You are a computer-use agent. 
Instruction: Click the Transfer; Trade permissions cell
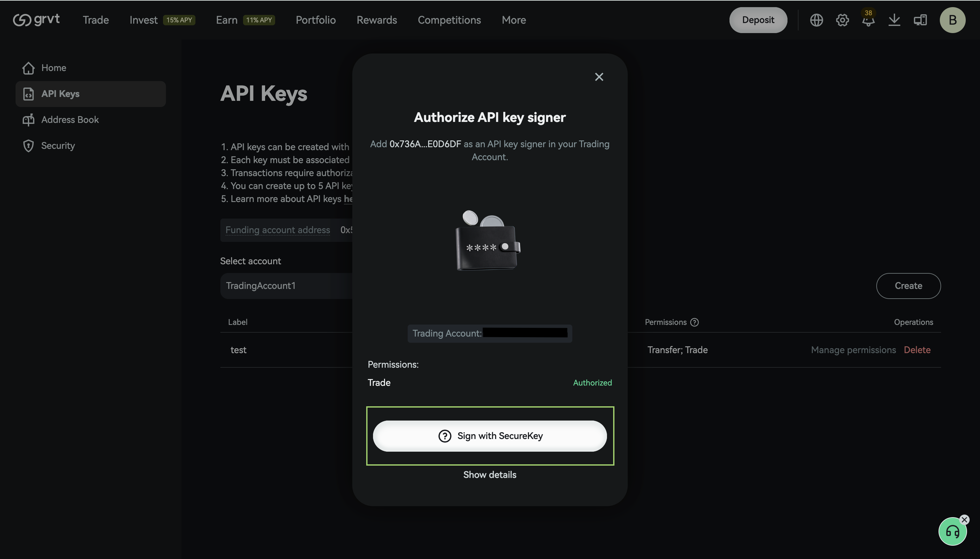point(677,350)
